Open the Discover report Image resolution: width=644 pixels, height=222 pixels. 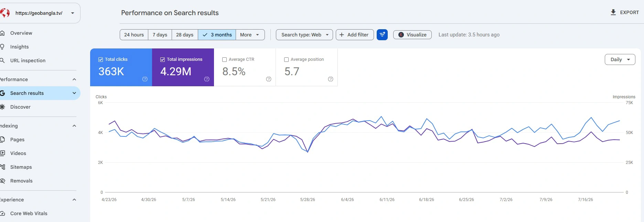(20, 107)
